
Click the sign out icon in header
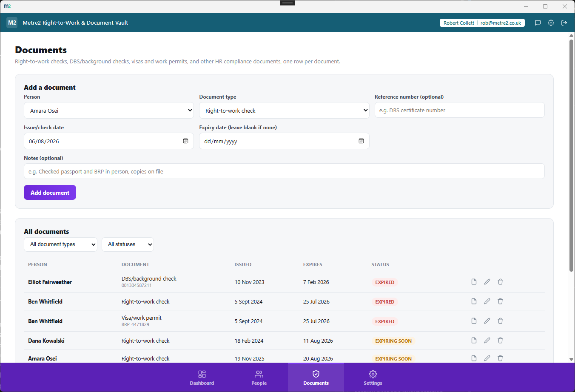point(564,23)
